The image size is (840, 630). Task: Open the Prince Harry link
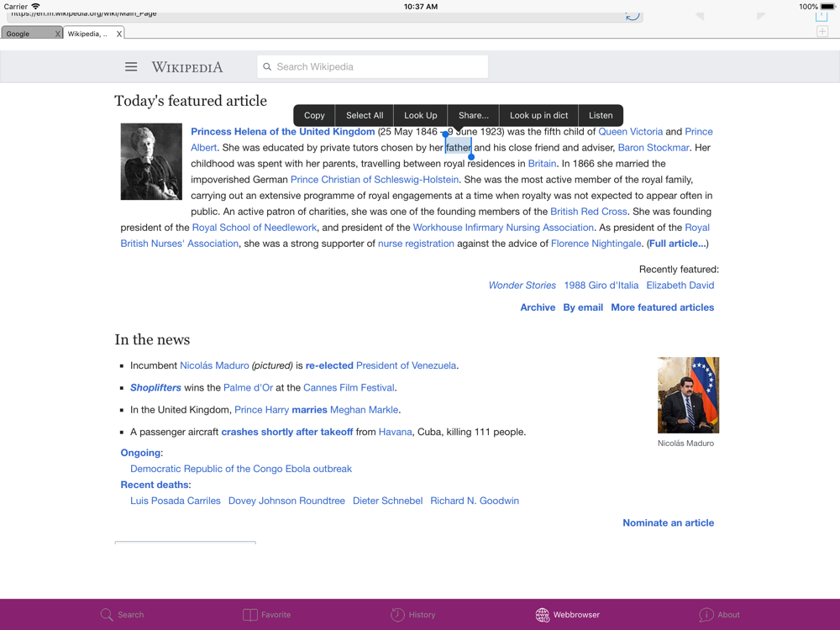click(261, 411)
